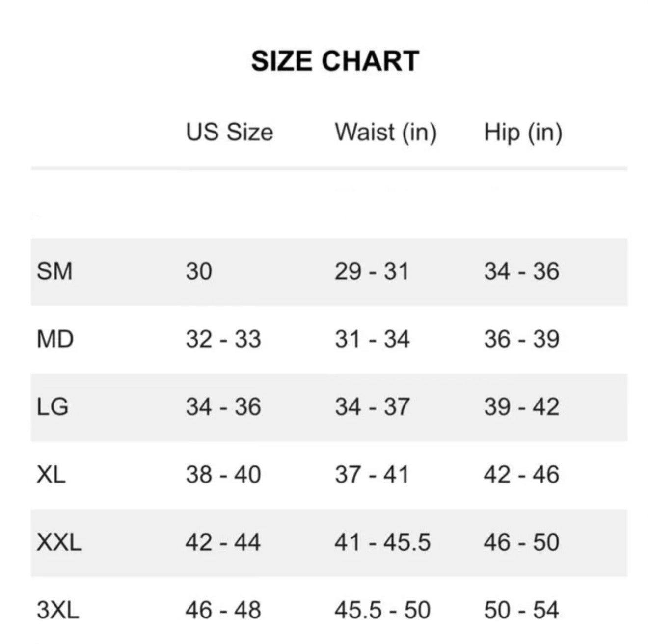Click the Waist (in) column header
The width and height of the screenshot is (648, 644).
click(385, 132)
